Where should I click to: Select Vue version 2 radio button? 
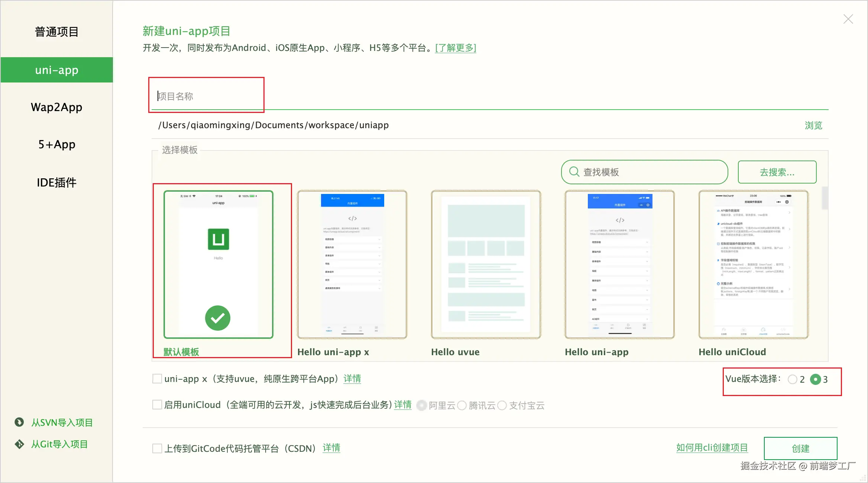(x=793, y=379)
